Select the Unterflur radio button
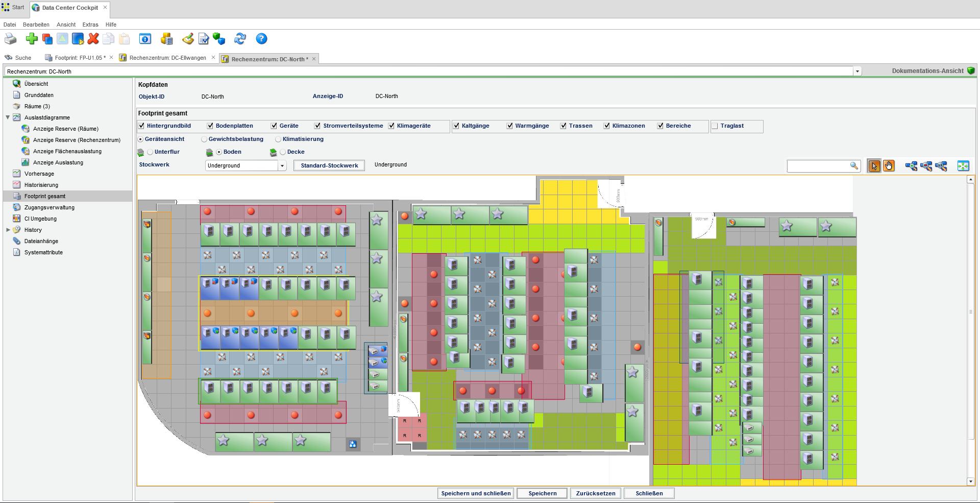Screen dimensions: 980x503 point(150,152)
